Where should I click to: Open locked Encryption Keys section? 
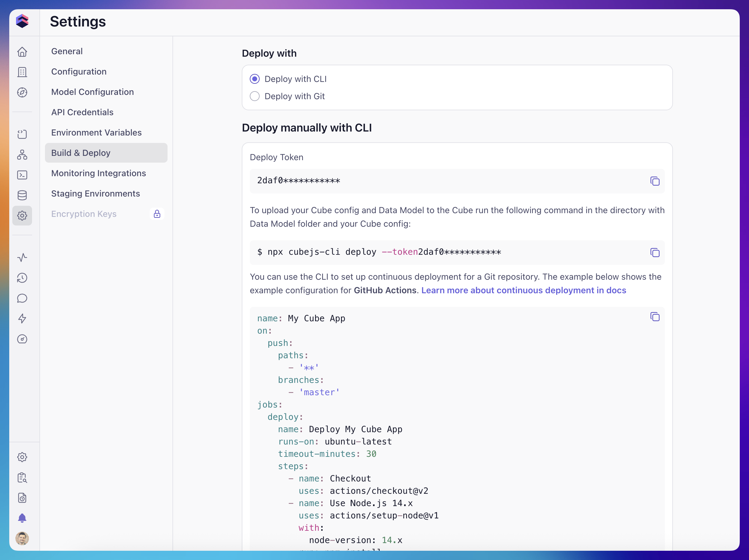[106, 214]
